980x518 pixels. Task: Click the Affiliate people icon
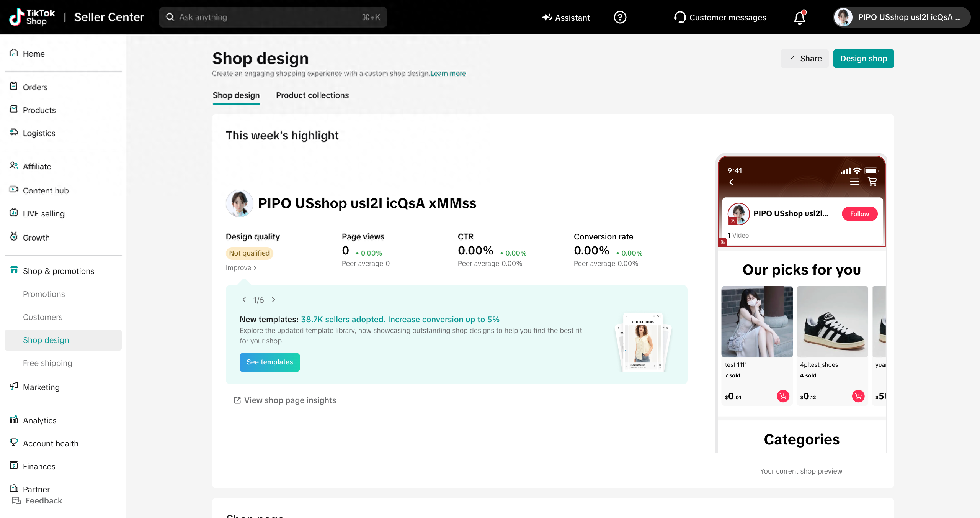click(x=14, y=166)
